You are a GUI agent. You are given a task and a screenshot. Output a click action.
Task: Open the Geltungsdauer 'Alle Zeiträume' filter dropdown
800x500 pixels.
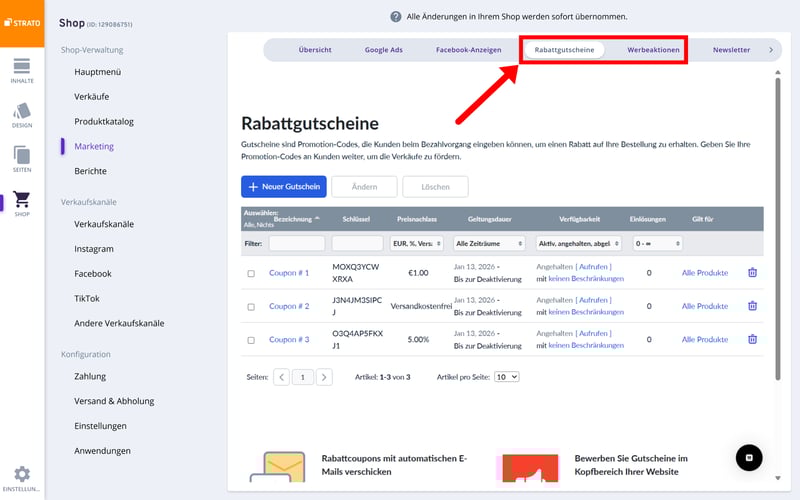(489, 243)
